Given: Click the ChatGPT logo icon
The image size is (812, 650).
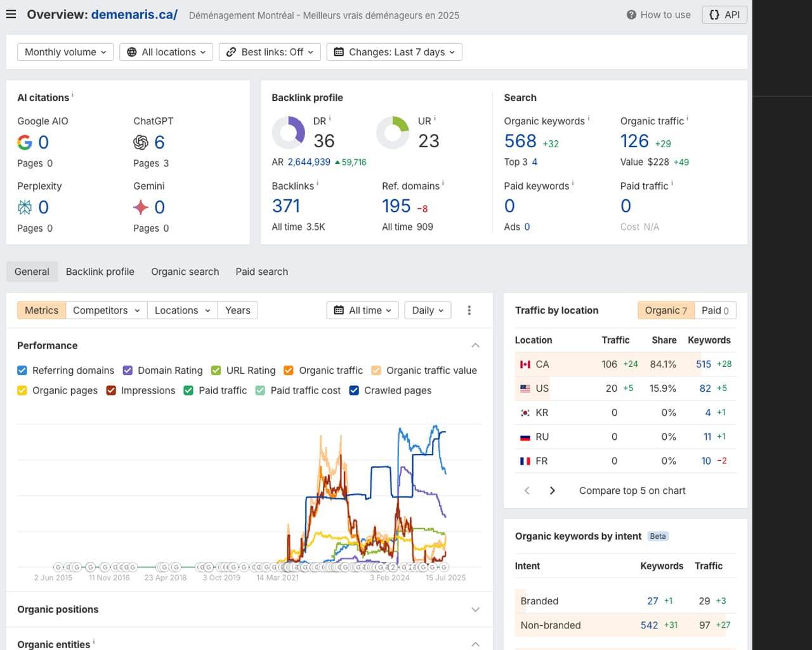Looking at the screenshot, I should [141, 142].
